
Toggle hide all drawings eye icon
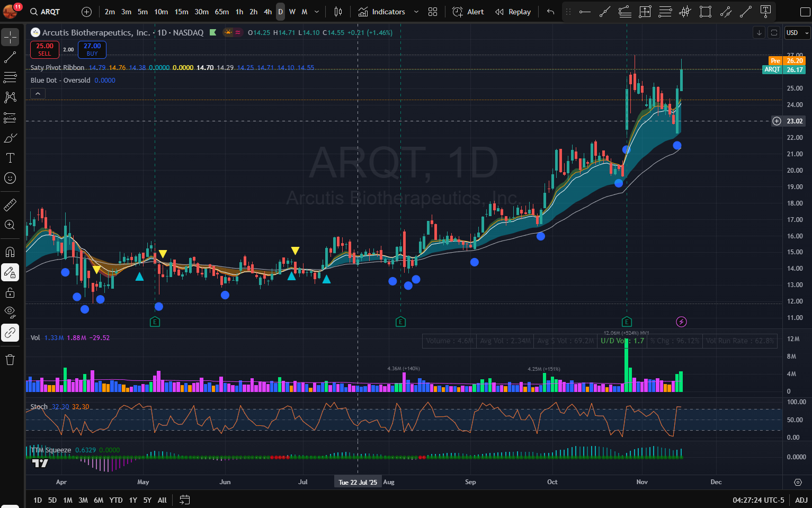(x=10, y=313)
